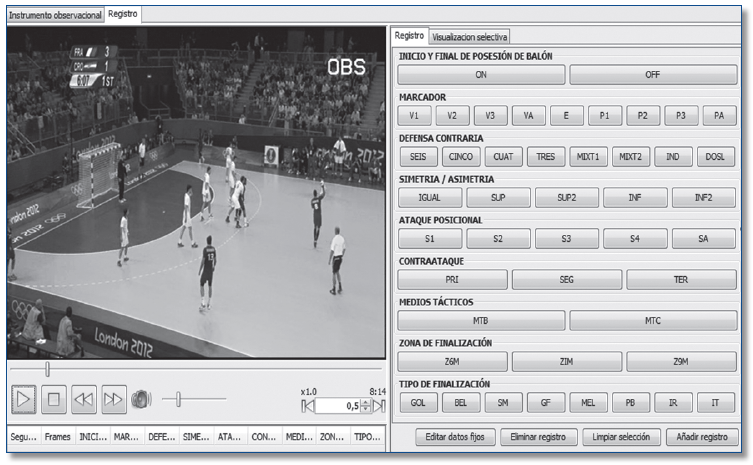This screenshot has height=465, width=753.
Task: Switch to the Visualización selectiva tab
Action: (470, 36)
